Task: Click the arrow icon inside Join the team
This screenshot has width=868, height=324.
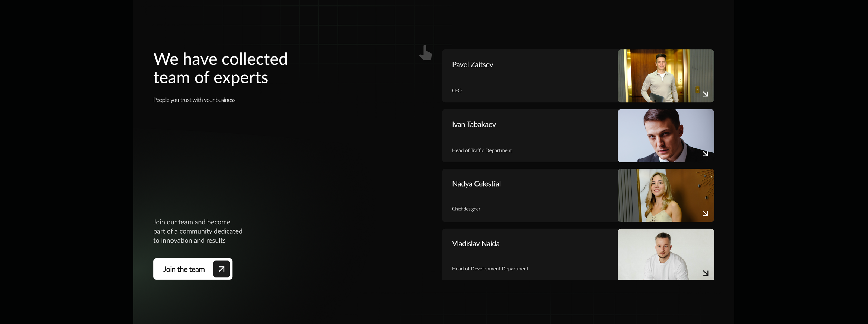Action: point(221,269)
